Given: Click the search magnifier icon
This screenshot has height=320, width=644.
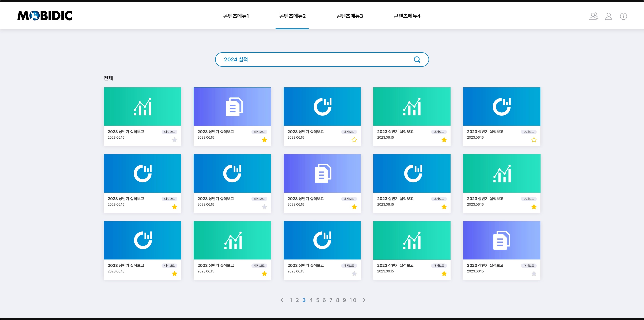Looking at the screenshot, I should pyautogui.click(x=417, y=59).
